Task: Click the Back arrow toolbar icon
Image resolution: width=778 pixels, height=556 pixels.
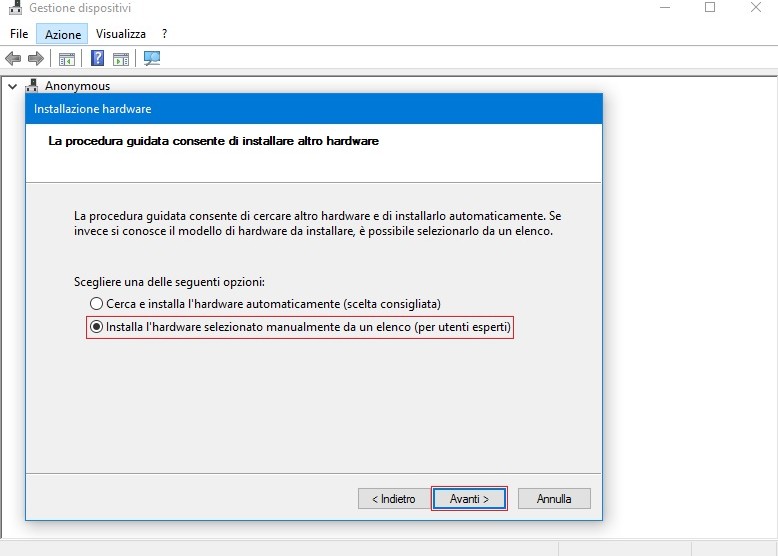Action: (x=13, y=59)
